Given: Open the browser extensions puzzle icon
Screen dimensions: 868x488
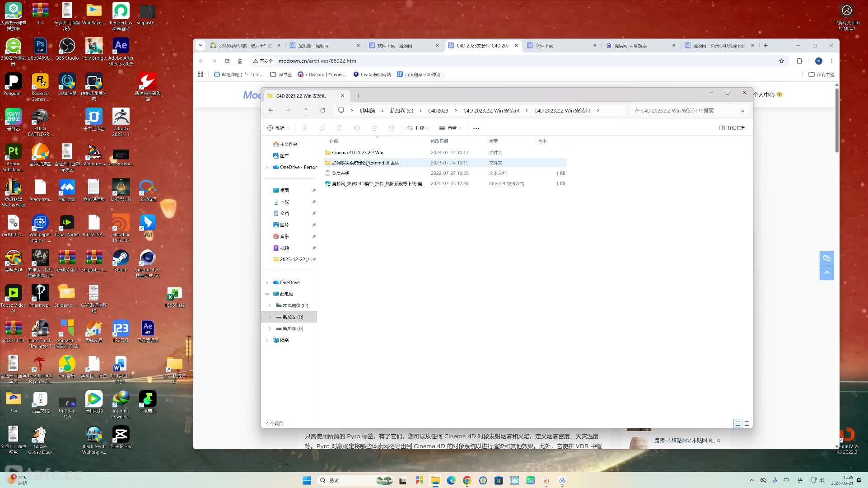Looking at the screenshot, I should tap(799, 61).
